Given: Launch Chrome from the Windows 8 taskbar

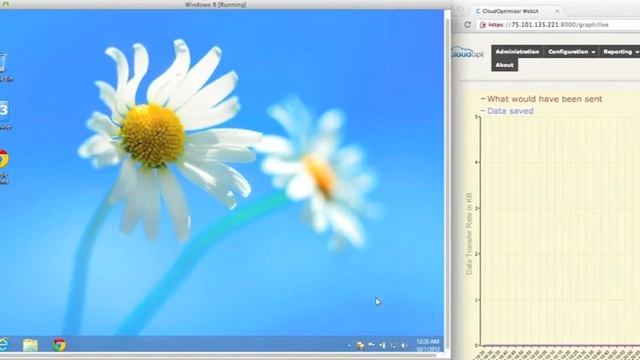Looking at the screenshot, I should click(x=59, y=345).
